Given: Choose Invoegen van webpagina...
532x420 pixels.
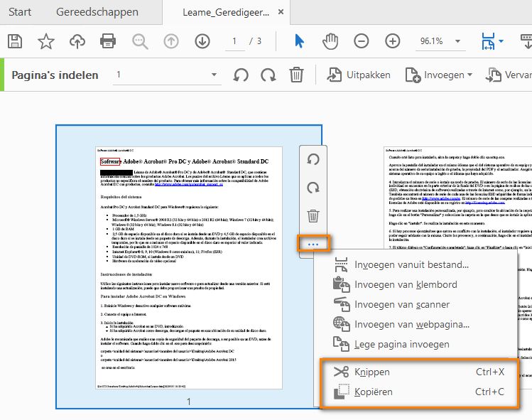Looking at the screenshot, I should 416,324.
